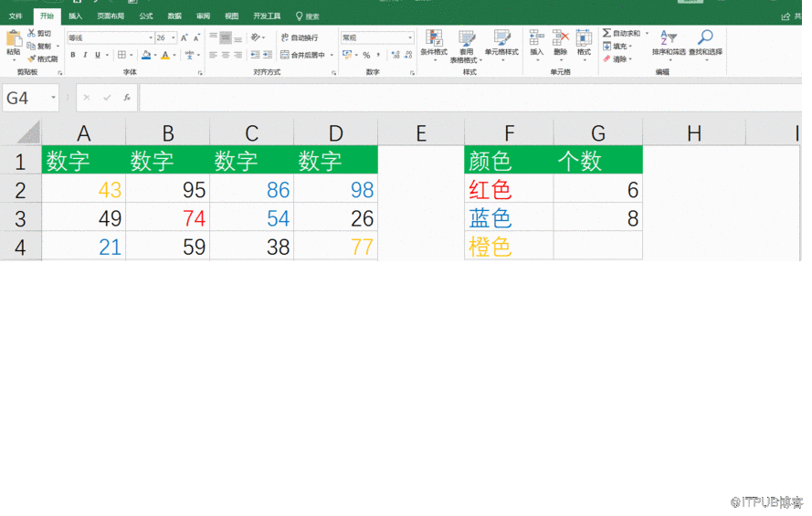Click the text Orientation icon
This screenshot has width=812, height=516.
[256, 37]
